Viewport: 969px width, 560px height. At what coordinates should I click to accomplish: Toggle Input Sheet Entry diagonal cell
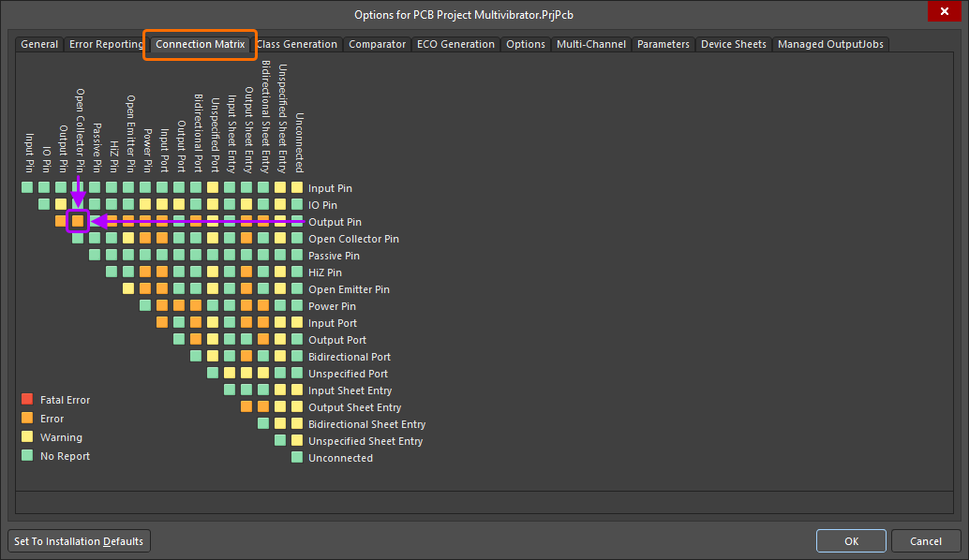coord(230,389)
